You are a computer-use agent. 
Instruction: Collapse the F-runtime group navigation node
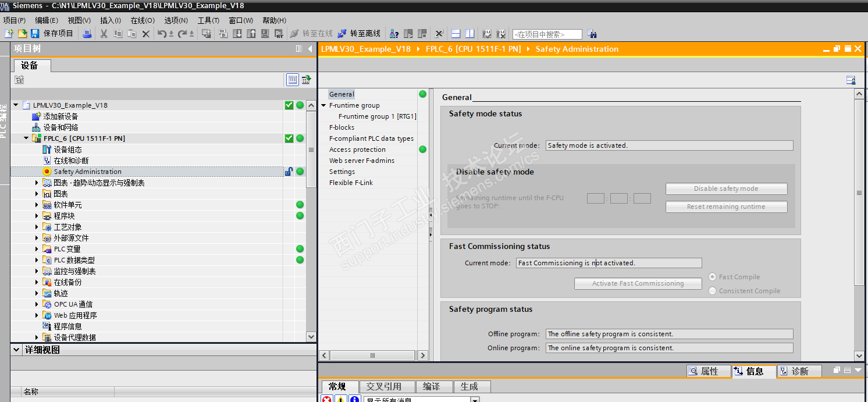(323, 105)
